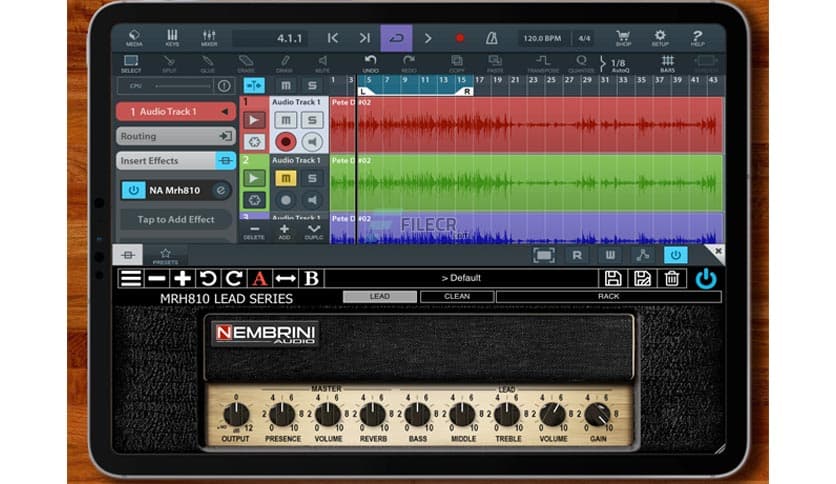The height and width of the screenshot is (484, 836).
Task: Duplicate the selected track
Action: click(314, 232)
